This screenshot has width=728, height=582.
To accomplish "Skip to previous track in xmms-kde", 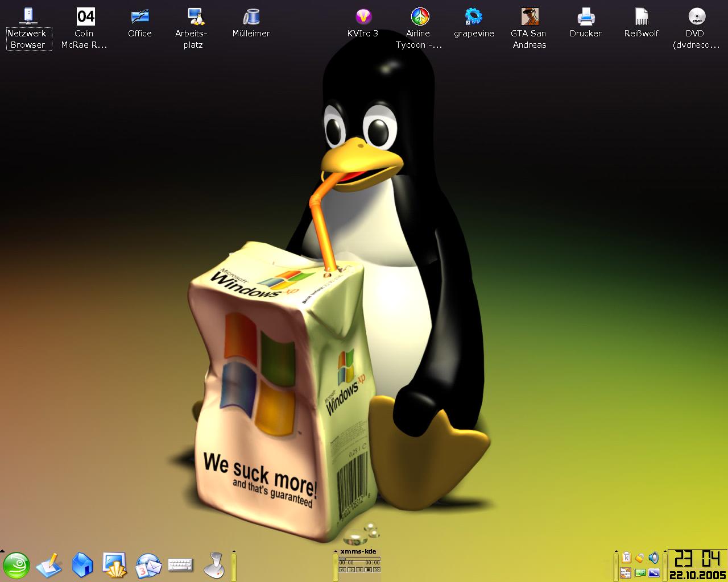I will (x=342, y=569).
